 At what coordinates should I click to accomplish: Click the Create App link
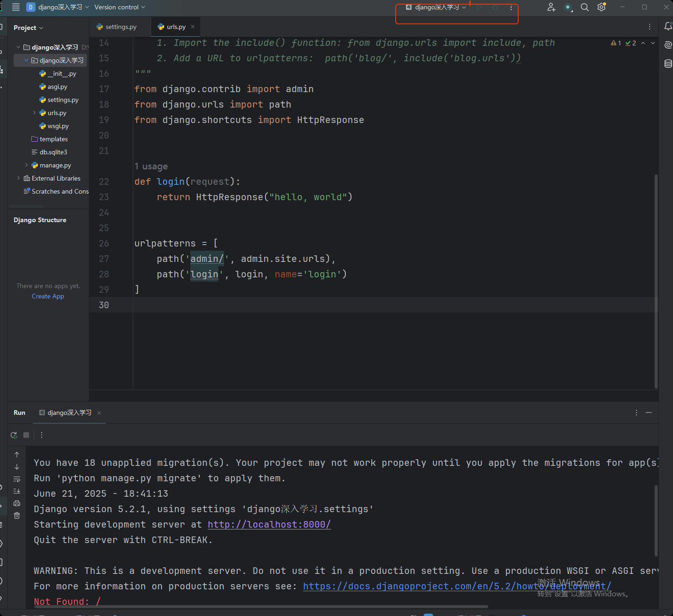pyautogui.click(x=48, y=296)
